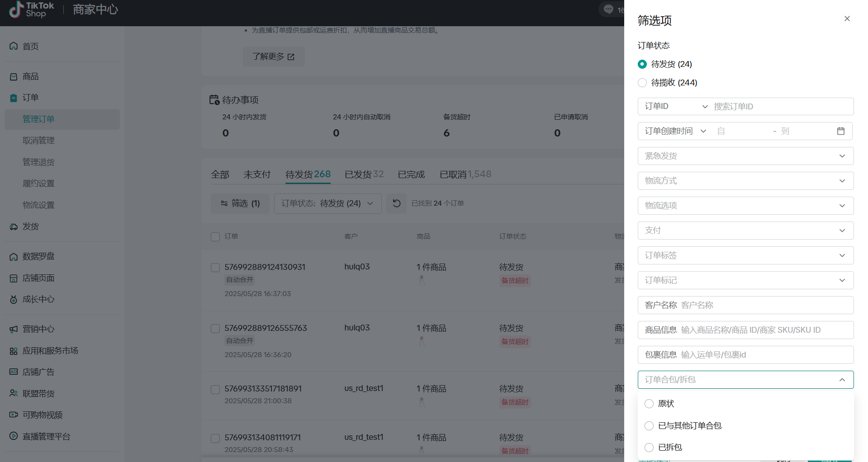Close the filter panel with X icon

click(847, 19)
